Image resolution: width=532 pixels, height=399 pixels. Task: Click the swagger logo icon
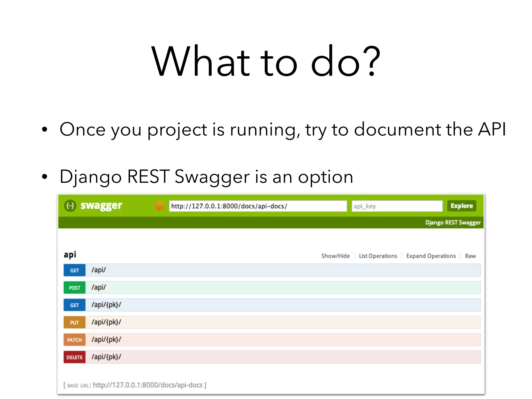(x=70, y=206)
